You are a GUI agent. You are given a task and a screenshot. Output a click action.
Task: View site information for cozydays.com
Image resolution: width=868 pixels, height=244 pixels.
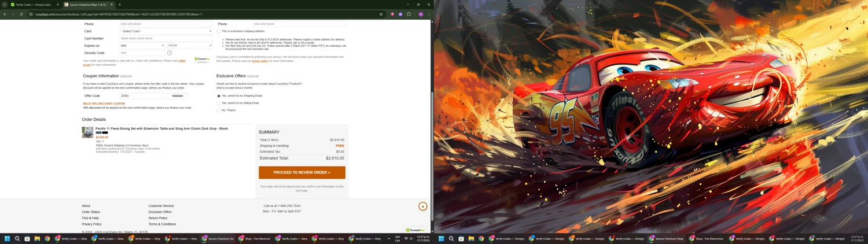[x=31, y=14]
